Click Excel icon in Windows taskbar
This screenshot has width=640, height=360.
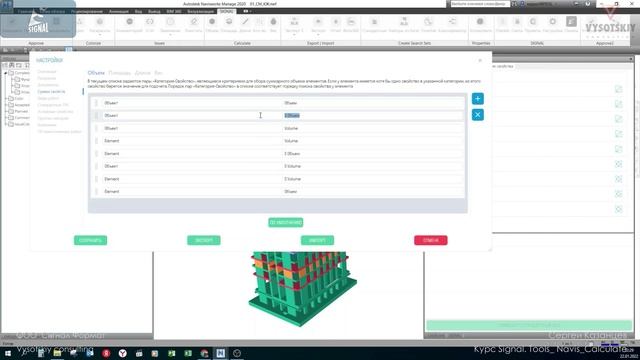point(188,353)
